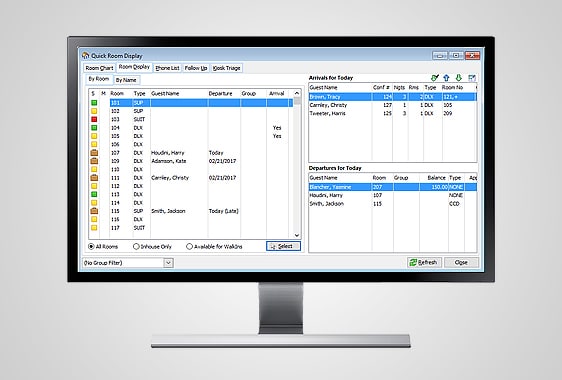Click the Close button at bottom right

point(461,262)
